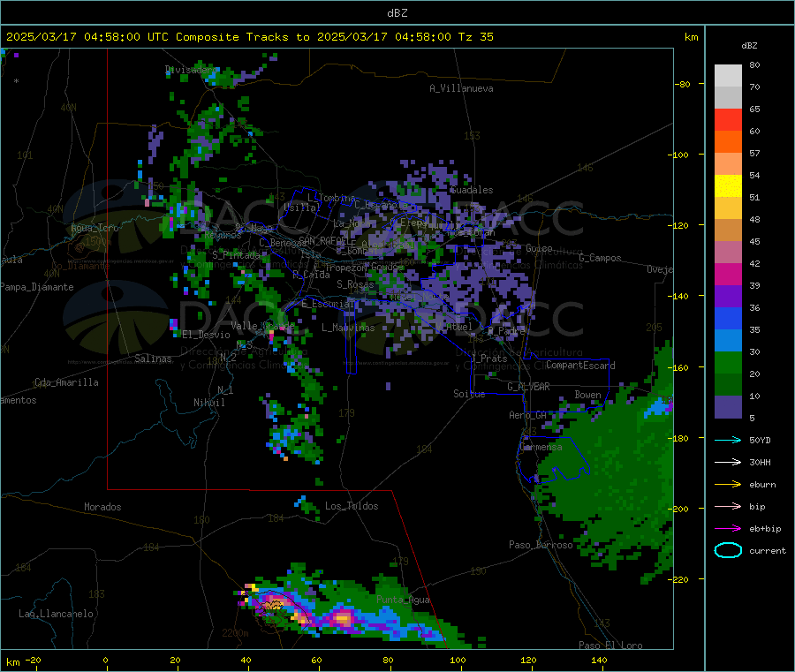Click the Bowen place label

point(587,395)
